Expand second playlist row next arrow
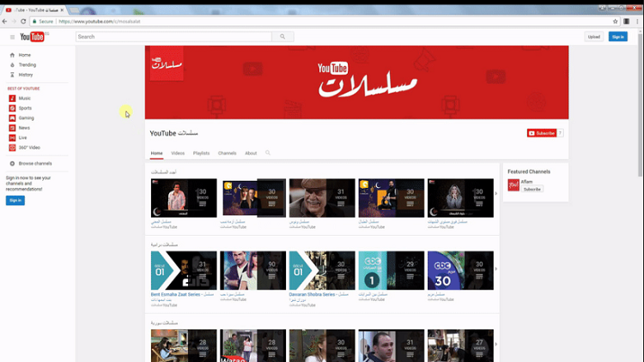Viewport: 644px width, 362px height. (x=496, y=268)
